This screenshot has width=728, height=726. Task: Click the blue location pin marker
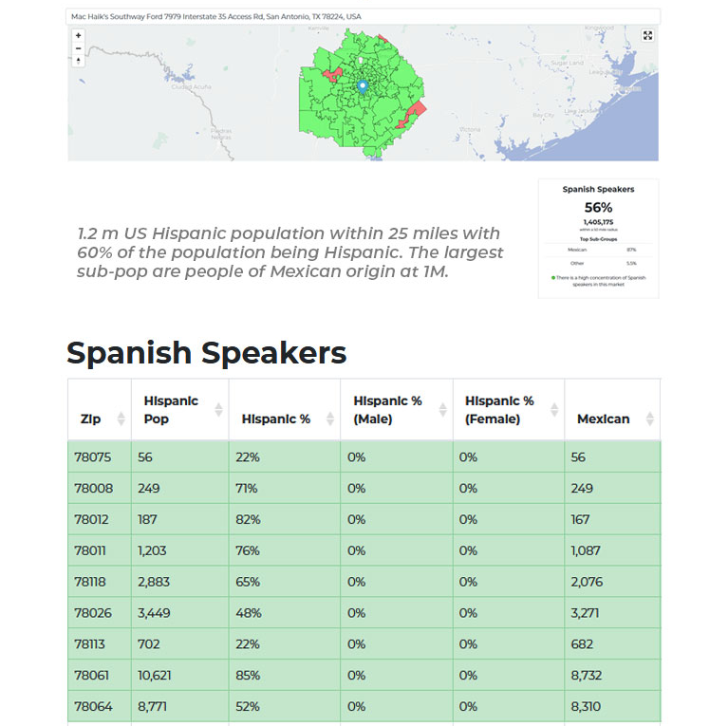[x=362, y=86]
